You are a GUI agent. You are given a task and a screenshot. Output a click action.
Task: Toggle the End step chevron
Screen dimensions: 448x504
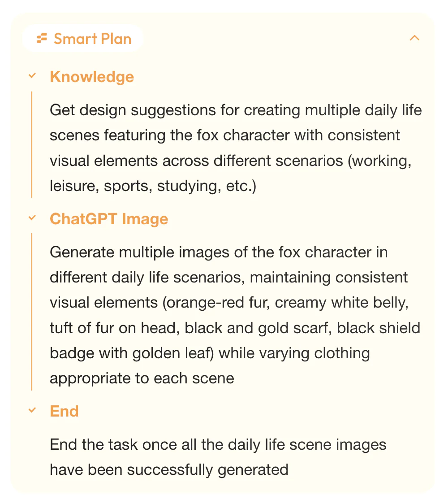(32, 410)
